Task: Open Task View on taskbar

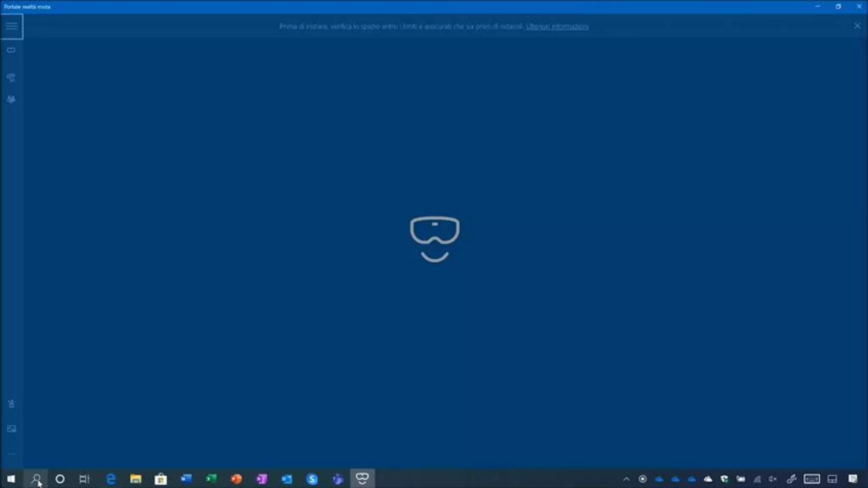Action: point(84,479)
